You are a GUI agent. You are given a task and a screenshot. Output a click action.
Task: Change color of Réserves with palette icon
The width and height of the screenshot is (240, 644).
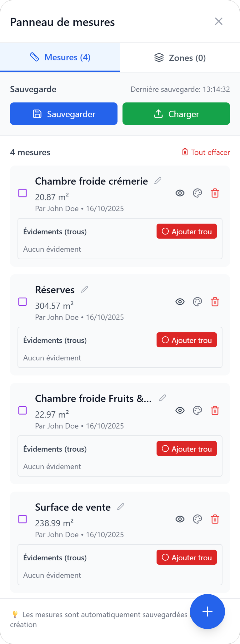(197, 302)
